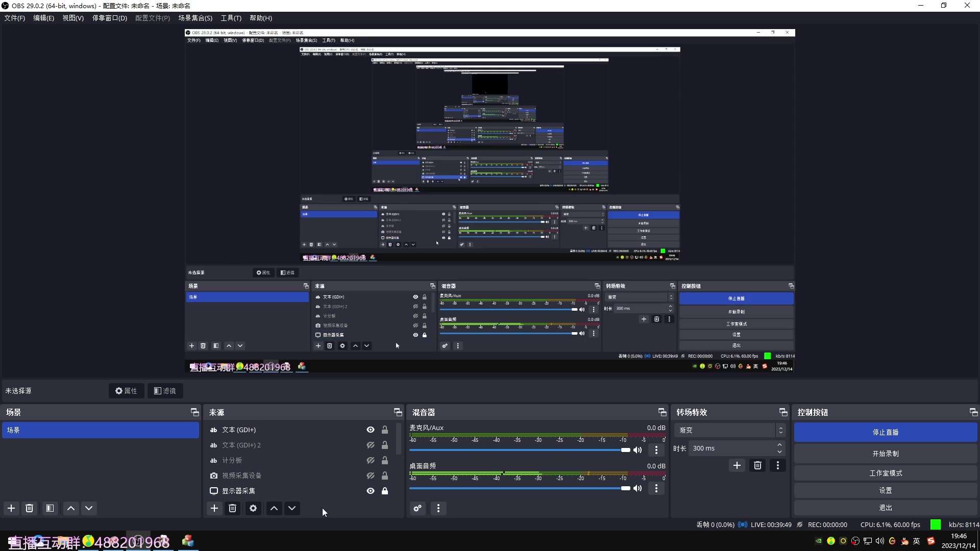Viewport: 980px width, 551px height.
Task: Open the 帮助(H) menu
Action: [x=261, y=18]
